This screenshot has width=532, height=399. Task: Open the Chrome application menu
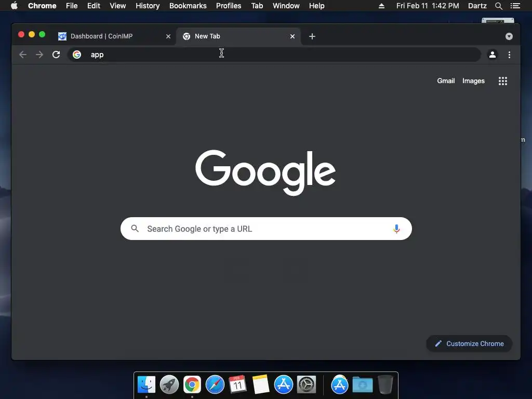click(x=42, y=6)
